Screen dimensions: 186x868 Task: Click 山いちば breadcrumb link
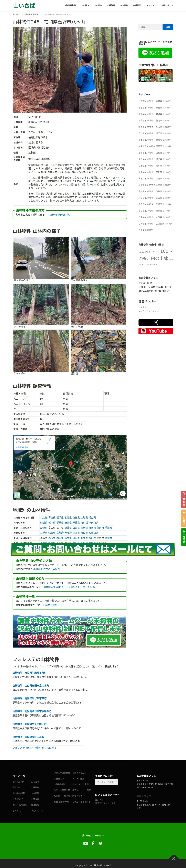pos(16,14)
